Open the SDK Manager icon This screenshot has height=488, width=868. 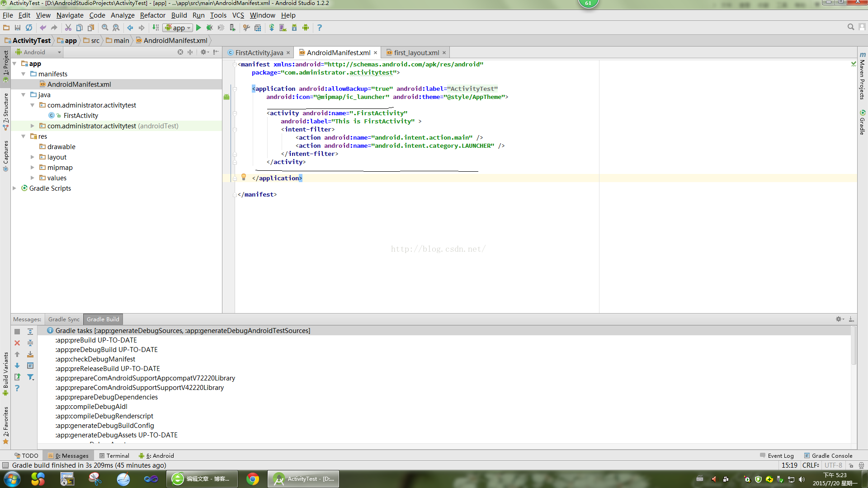(x=294, y=28)
